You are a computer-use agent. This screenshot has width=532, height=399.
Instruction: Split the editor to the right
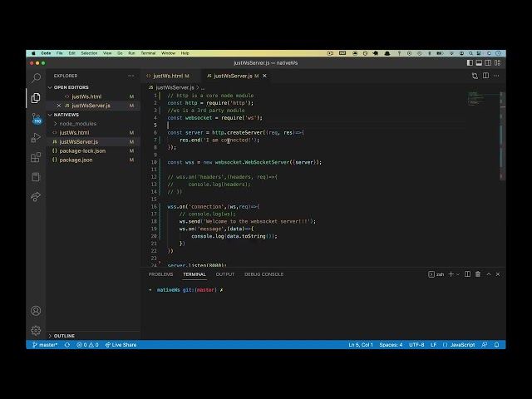[x=485, y=76]
